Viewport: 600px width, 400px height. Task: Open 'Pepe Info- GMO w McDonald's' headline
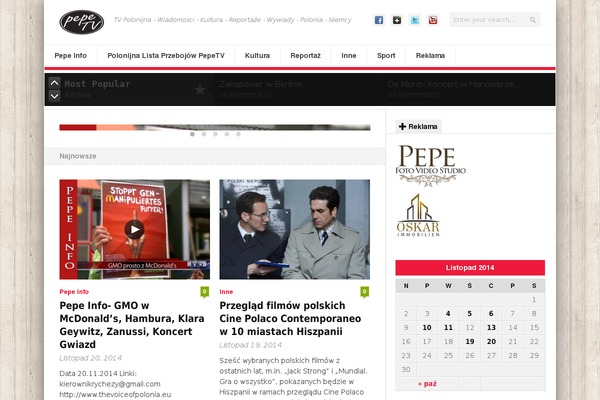click(x=132, y=325)
